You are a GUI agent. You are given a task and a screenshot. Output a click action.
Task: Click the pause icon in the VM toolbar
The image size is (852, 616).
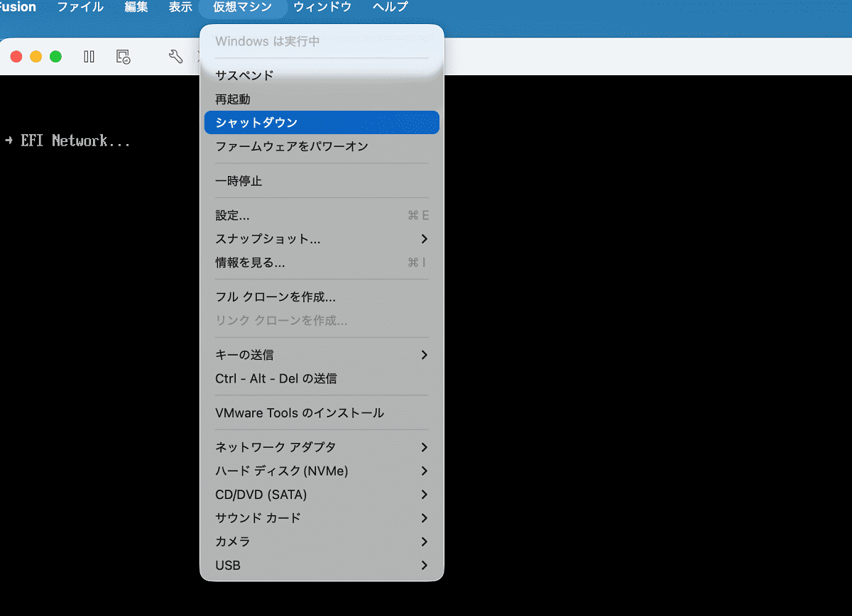(x=89, y=57)
